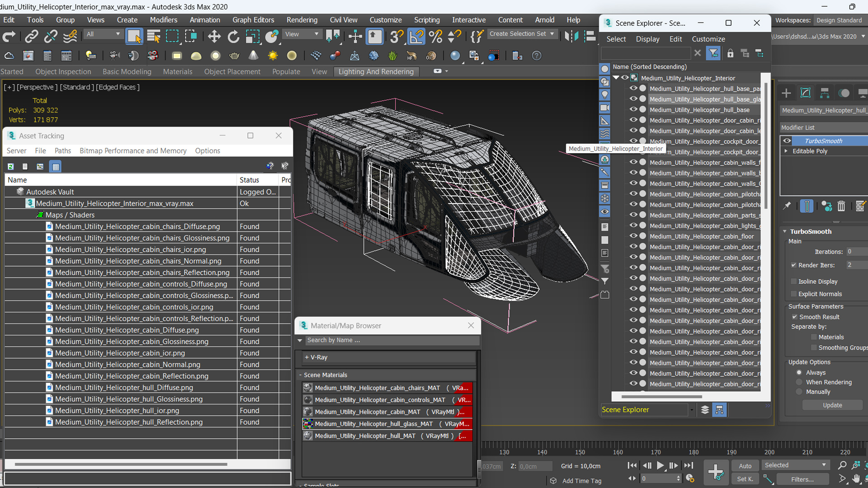This screenshot has width=868, height=488.
Task: Toggle TurboSmooth modifier visibility eye
Action: [787, 141]
